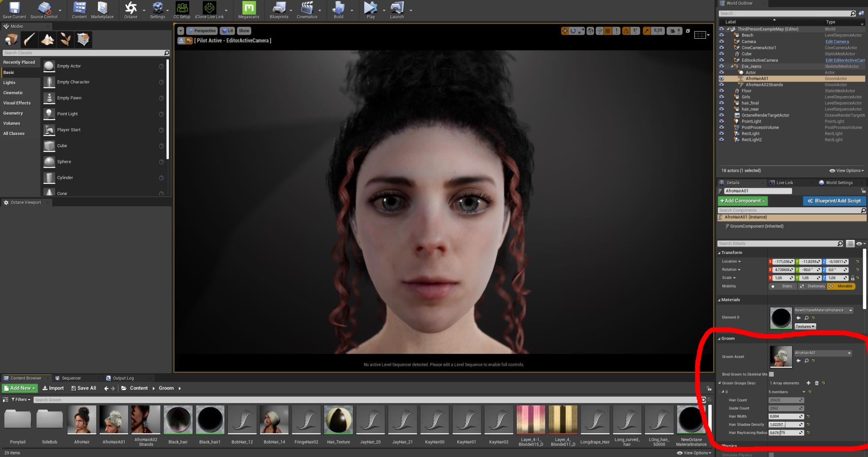The image size is (868, 457).
Task: Open the Perspective view dropdown
Action: pos(202,31)
